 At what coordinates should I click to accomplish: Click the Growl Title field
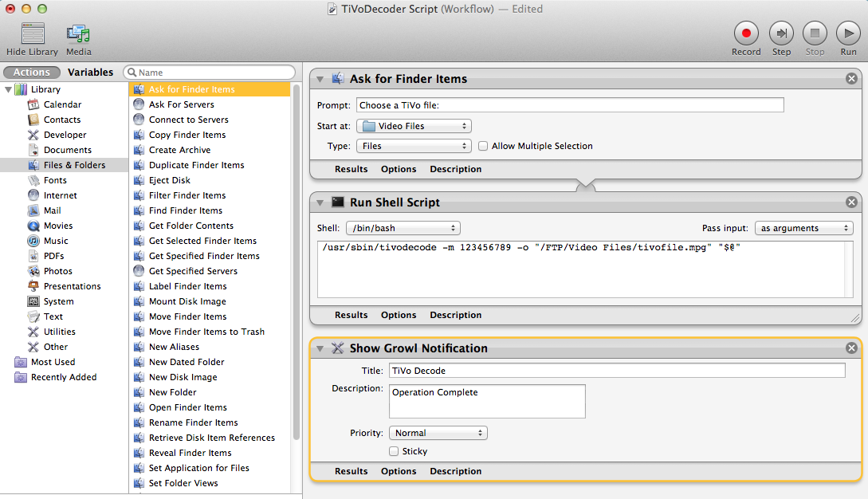tap(617, 371)
